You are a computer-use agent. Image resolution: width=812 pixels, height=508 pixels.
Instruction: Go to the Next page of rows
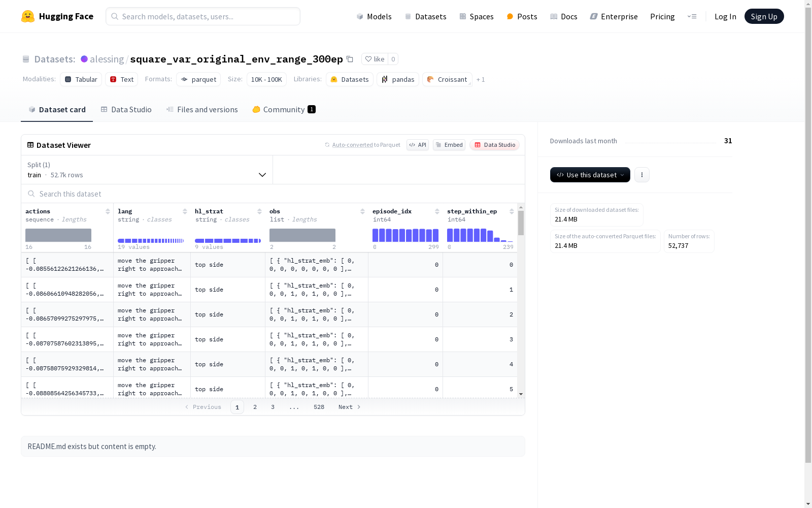coord(349,407)
